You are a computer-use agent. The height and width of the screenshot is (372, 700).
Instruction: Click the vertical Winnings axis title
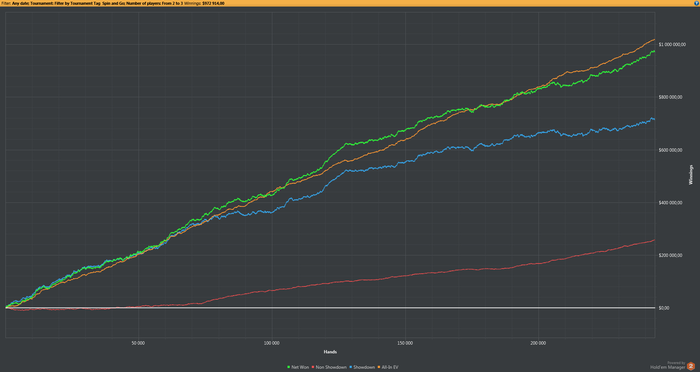(x=691, y=175)
